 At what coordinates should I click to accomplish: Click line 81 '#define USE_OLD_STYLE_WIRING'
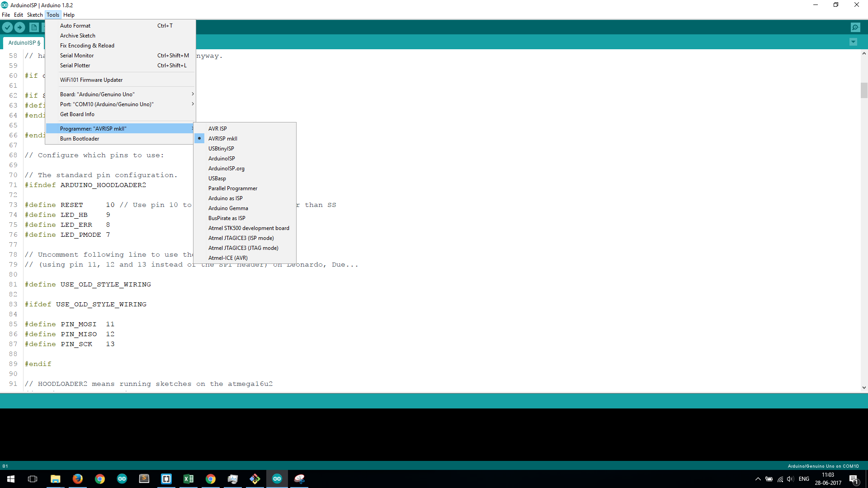[x=88, y=285]
